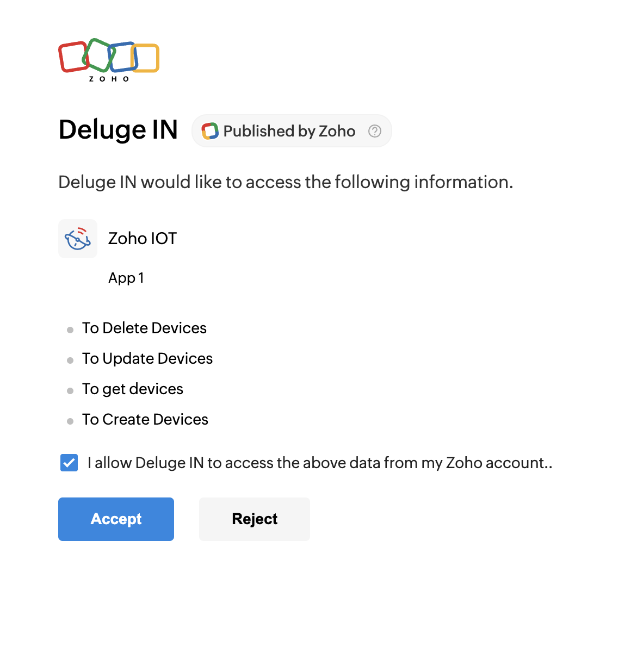Click the App 1 label
Screen dimensions: 643x672
pyautogui.click(x=126, y=278)
